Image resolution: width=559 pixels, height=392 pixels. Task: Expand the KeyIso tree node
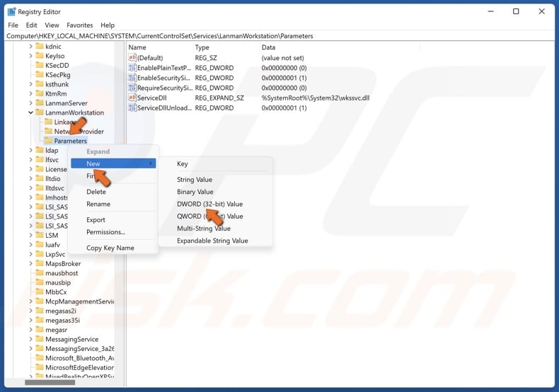pyautogui.click(x=30, y=56)
